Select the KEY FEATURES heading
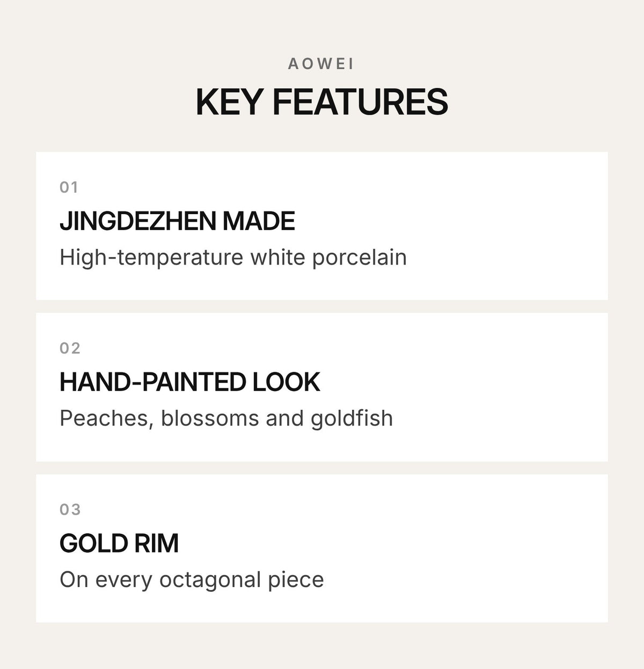This screenshot has width=644, height=669. (x=322, y=101)
